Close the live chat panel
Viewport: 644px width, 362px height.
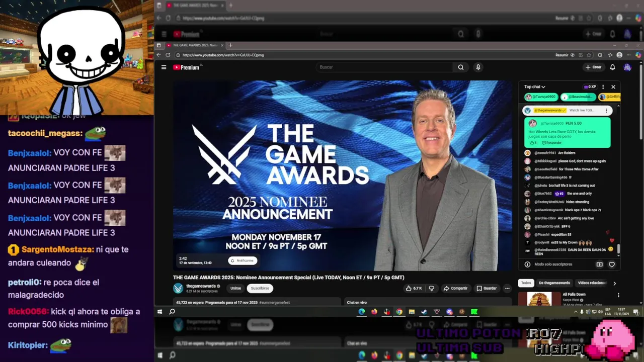click(x=613, y=87)
